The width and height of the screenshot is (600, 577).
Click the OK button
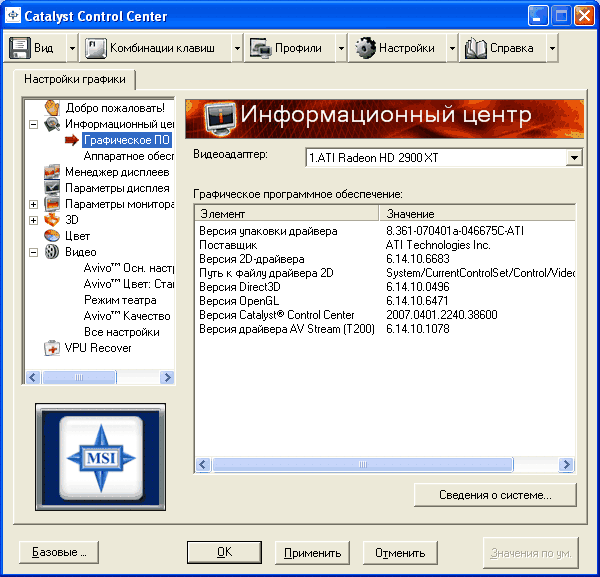pos(224,552)
